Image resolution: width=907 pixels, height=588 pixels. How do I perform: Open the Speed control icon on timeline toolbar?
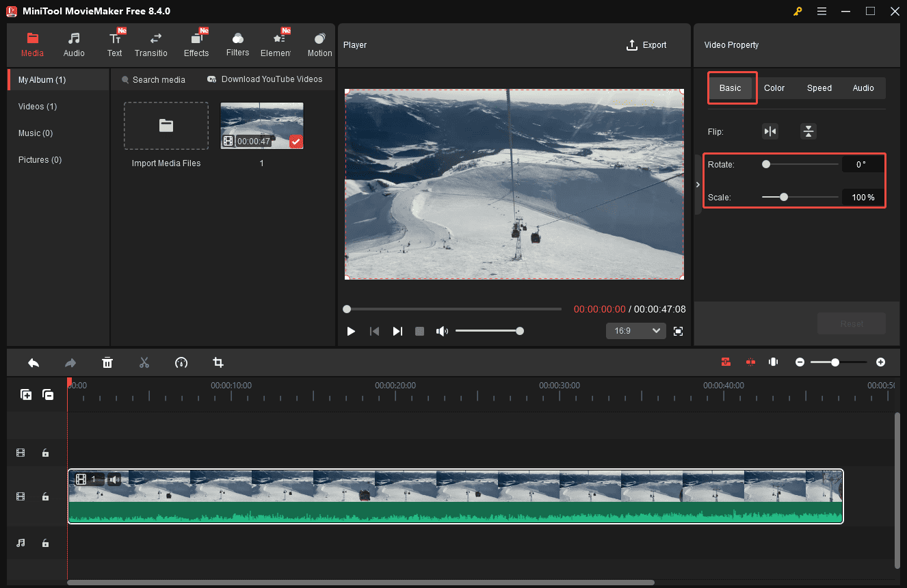tap(181, 362)
